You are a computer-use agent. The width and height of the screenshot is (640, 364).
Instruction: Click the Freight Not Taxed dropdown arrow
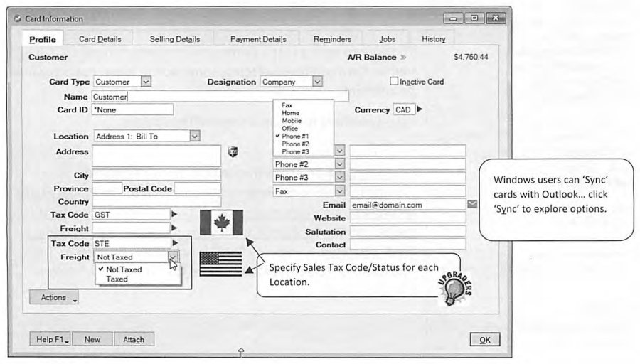pyautogui.click(x=173, y=257)
